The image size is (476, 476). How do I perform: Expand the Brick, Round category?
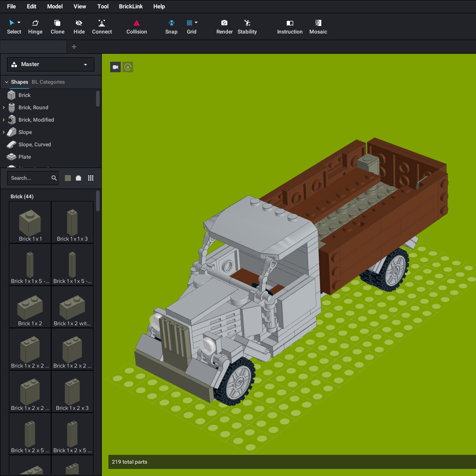point(4,108)
